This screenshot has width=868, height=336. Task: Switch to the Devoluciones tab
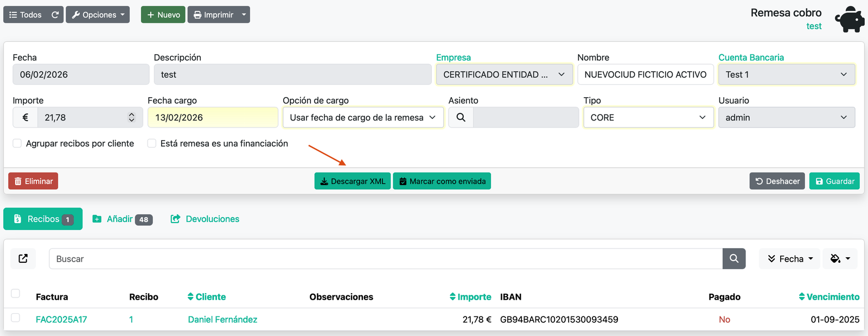pos(205,219)
